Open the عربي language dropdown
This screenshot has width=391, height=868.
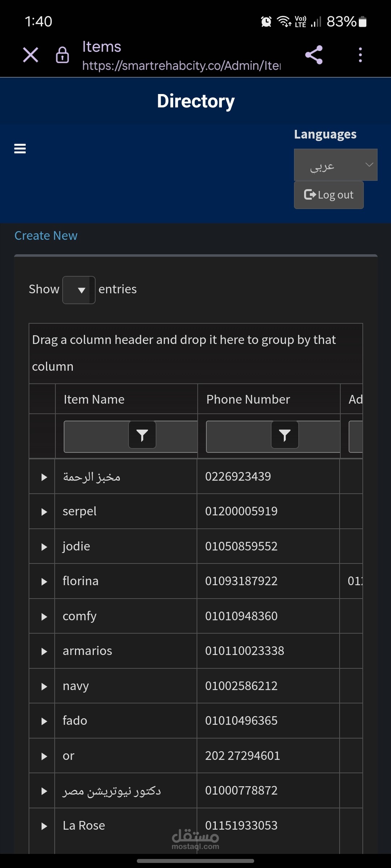coord(335,165)
